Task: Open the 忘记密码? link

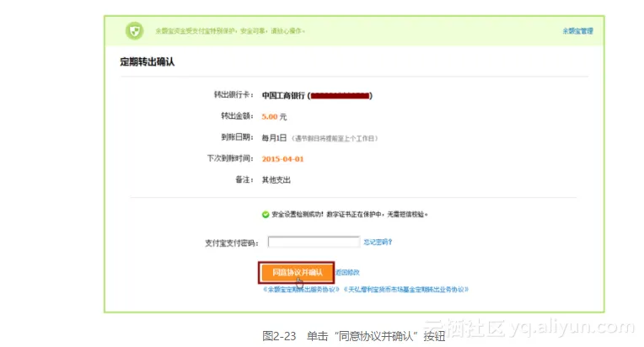Action: (x=378, y=242)
